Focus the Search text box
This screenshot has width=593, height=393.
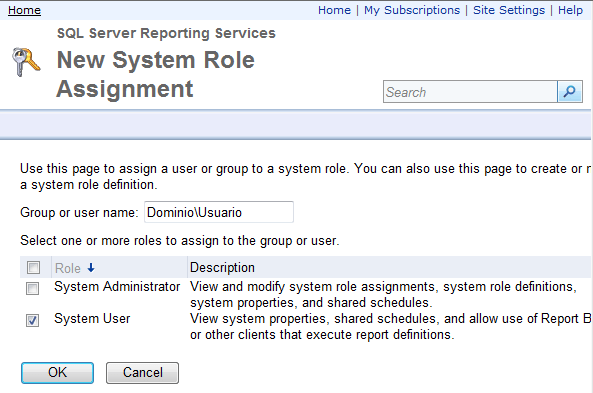point(470,92)
